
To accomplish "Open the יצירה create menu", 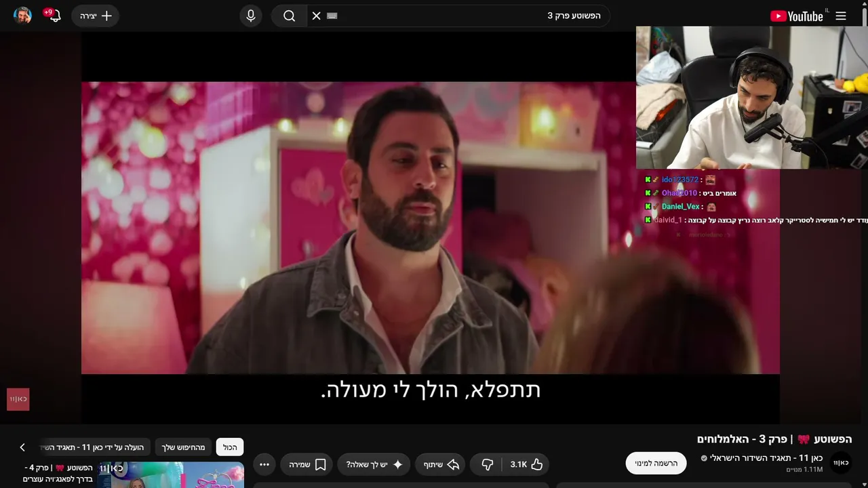I will coord(96,16).
